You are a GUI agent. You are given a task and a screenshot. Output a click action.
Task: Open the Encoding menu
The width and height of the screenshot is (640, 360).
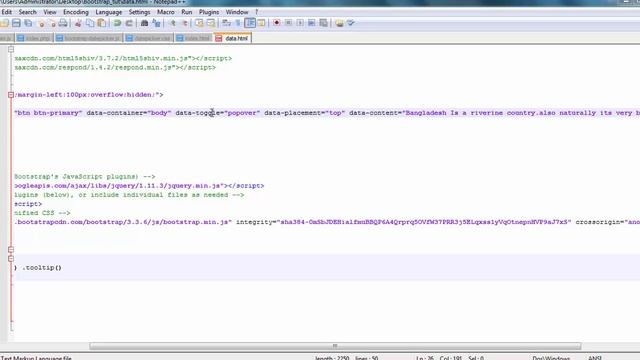pyautogui.click(x=76, y=12)
